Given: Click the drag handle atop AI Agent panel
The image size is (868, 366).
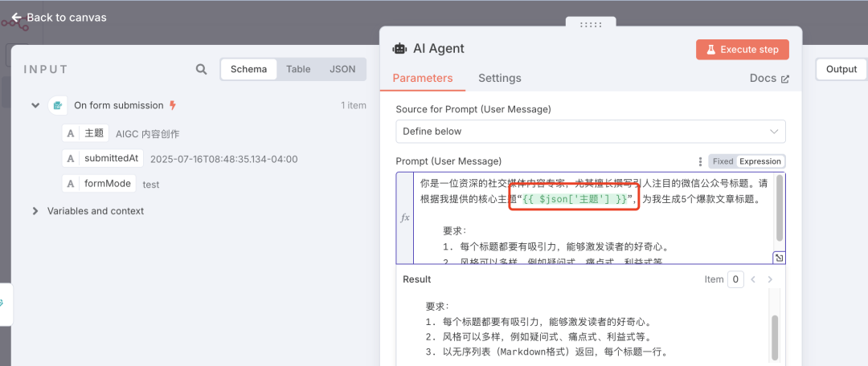Looking at the screenshot, I should pyautogui.click(x=591, y=25).
